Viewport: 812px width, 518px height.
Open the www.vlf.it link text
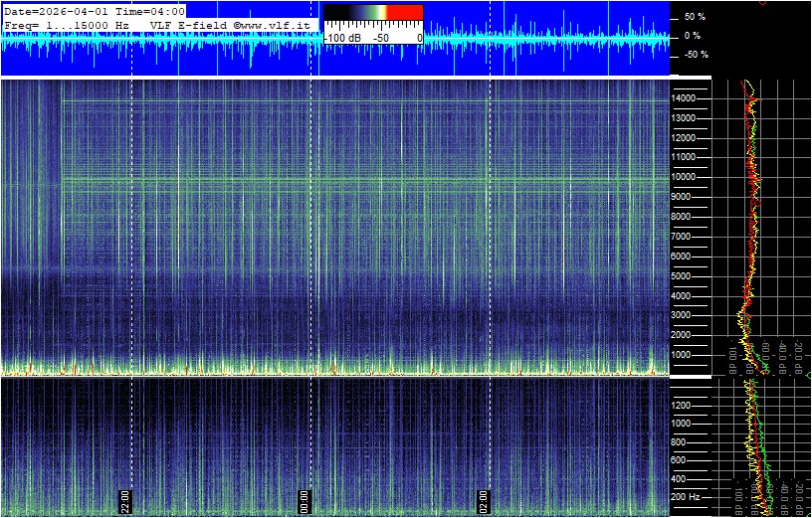[x=277, y=24]
